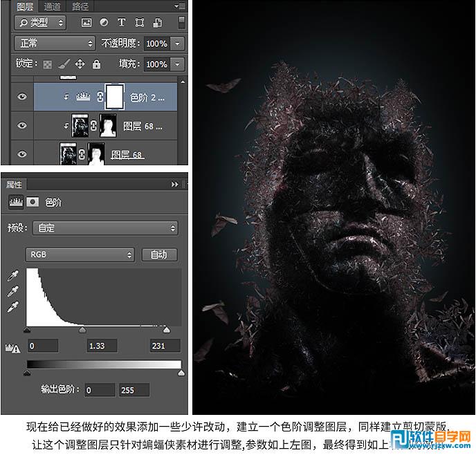Click the clipping arrow on 图层 68 copy
The image size is (476, 455).
tap(66, 125)
